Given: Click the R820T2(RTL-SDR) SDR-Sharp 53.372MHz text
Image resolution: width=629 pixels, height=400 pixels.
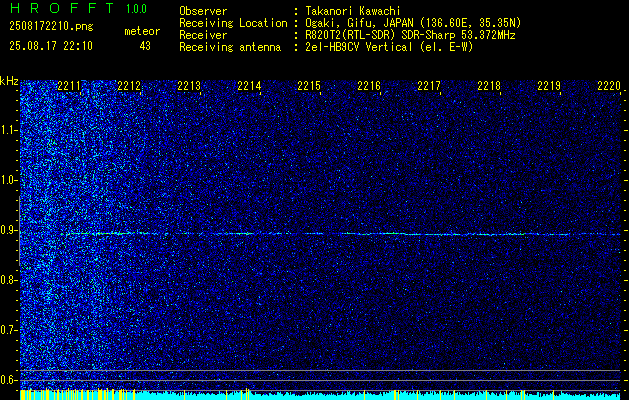Looking at the screenshot, I should [410, 35].
